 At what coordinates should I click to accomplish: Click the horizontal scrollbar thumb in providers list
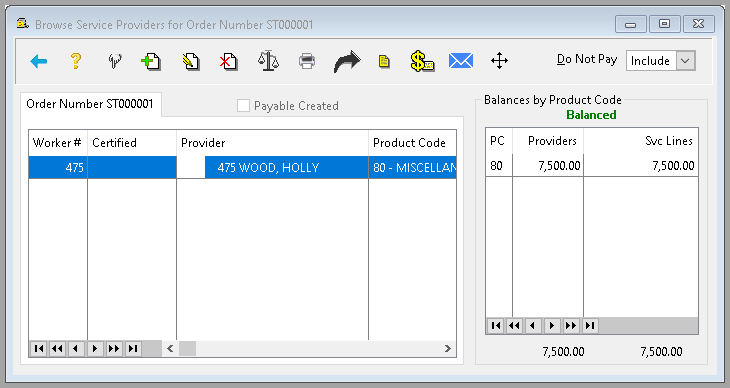click(188, 348)
